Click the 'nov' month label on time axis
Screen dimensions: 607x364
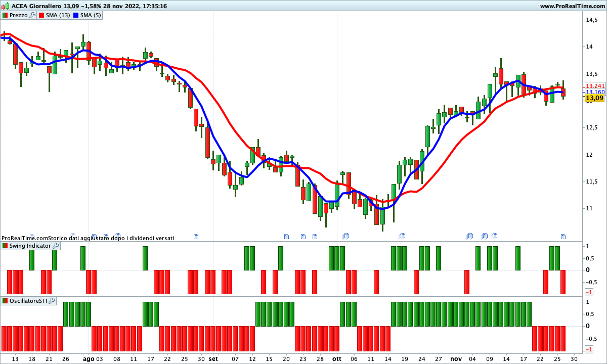456,358
